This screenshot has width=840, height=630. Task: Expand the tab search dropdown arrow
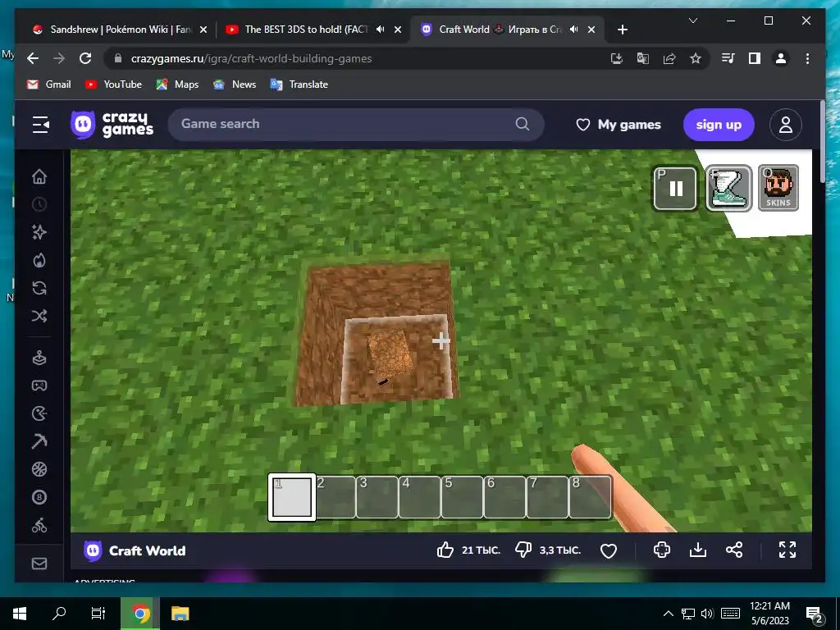pyautogui.click(x=692, y=21)
